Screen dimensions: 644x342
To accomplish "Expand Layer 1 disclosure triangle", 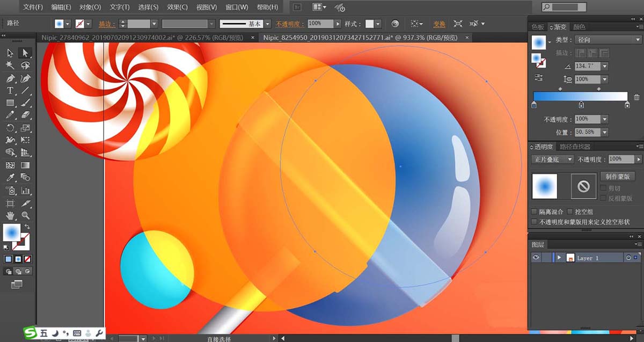I will [559, 258].
